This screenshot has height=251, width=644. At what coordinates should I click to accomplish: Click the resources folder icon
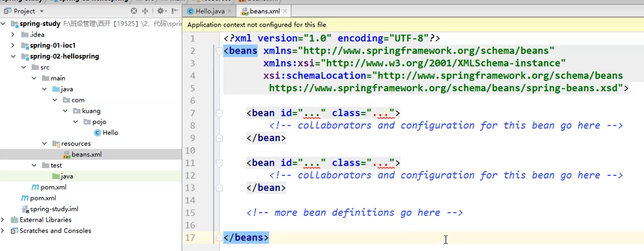[x=56, y=144]
